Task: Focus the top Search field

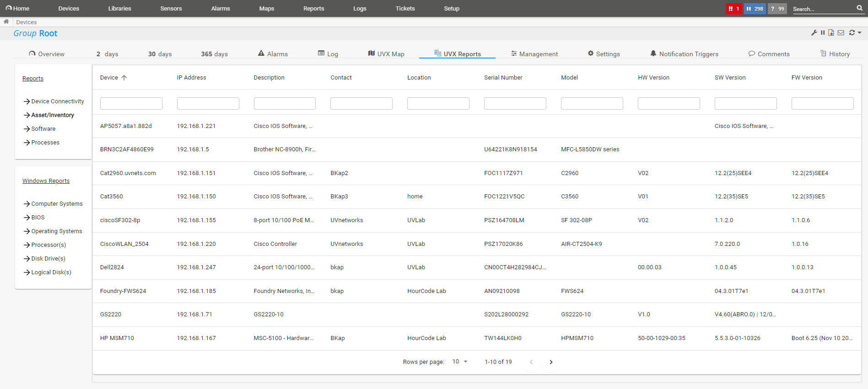Action: [824, 9]
